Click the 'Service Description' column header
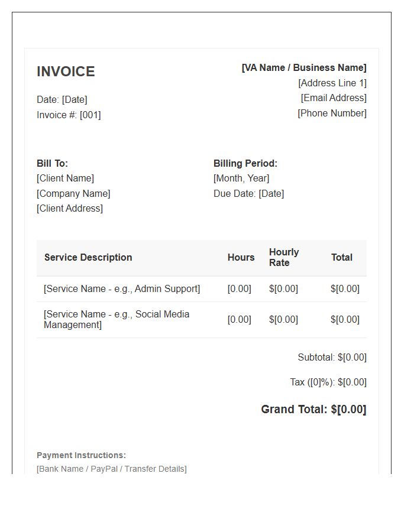The image size is (414, 532). 88,257
